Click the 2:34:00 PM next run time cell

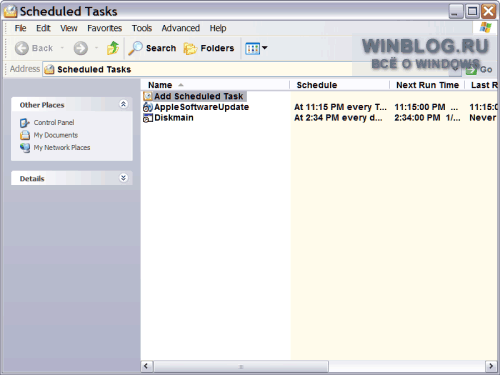pos(427,118)
